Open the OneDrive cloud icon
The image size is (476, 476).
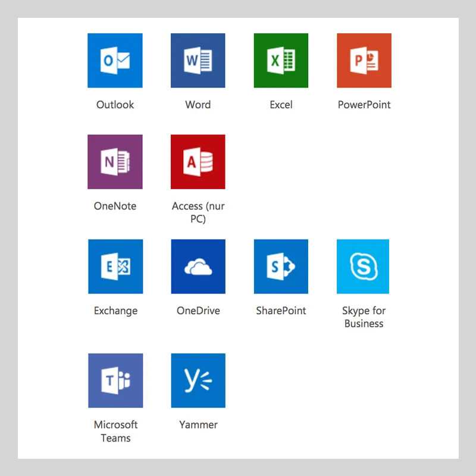click(198, 267)
